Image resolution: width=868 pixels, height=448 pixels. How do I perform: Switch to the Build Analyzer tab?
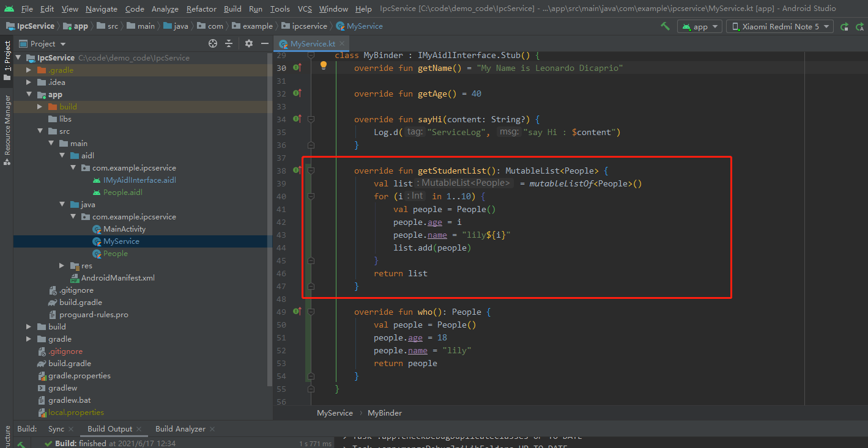pyautogui.click(x=180, y=429)
